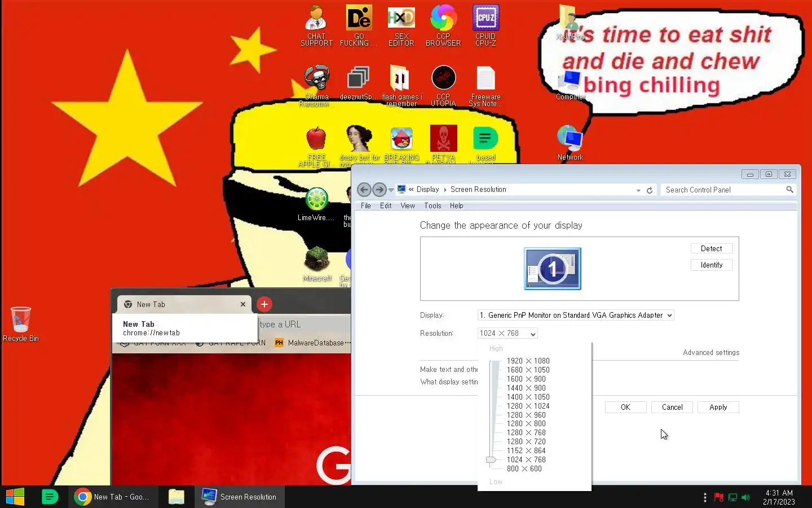Open the Network desktop icon
This screenshot has height=508, width=812.
(x=570, y=143)
